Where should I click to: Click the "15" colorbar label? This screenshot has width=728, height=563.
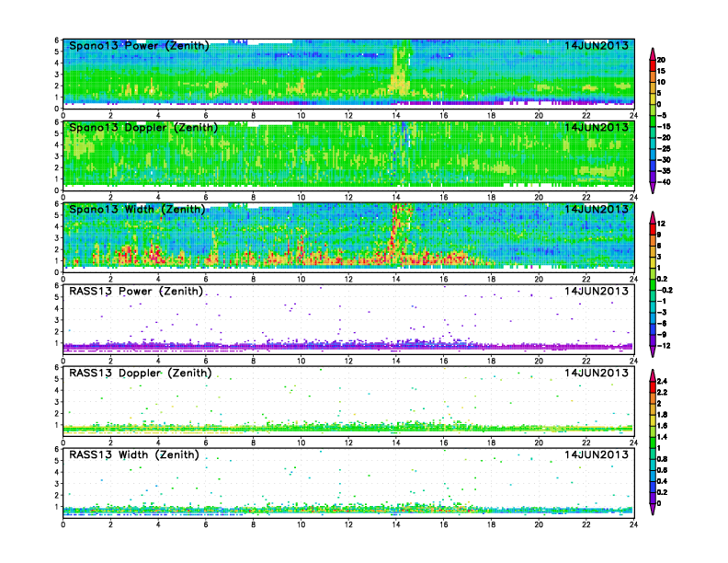click(661, 71)
